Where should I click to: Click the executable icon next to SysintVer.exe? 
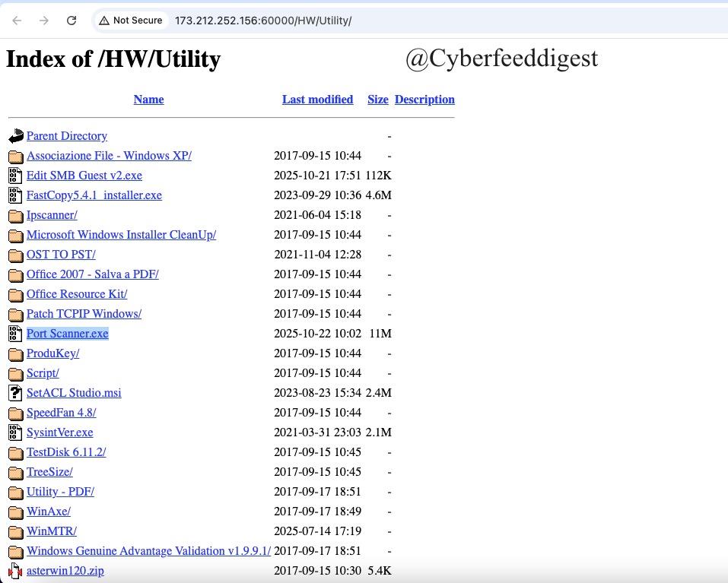[15, 432]
